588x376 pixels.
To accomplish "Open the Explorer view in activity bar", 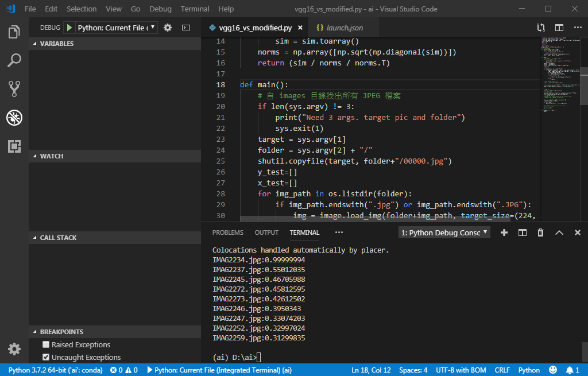I will (14, 32).
